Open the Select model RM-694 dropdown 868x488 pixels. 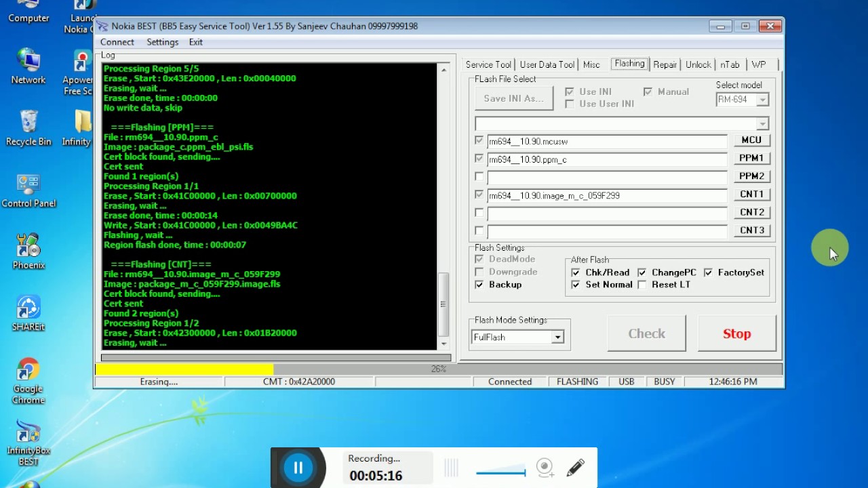(x=762, y=100)
